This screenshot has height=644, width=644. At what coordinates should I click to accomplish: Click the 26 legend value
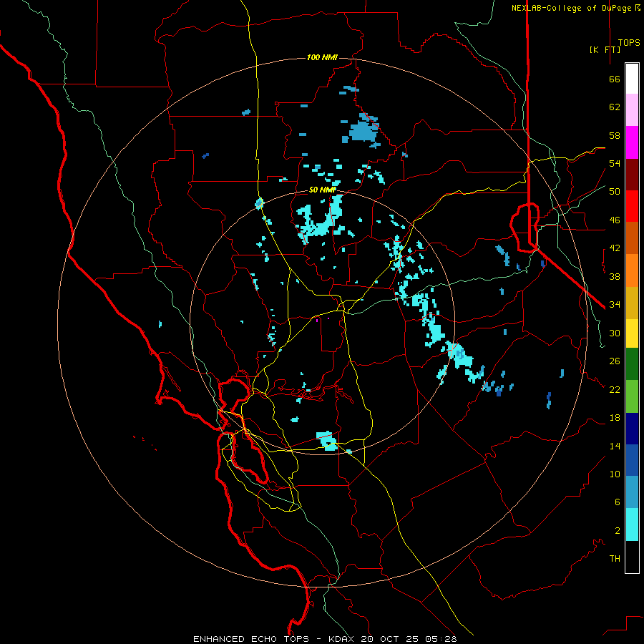(x=615, y=361)
